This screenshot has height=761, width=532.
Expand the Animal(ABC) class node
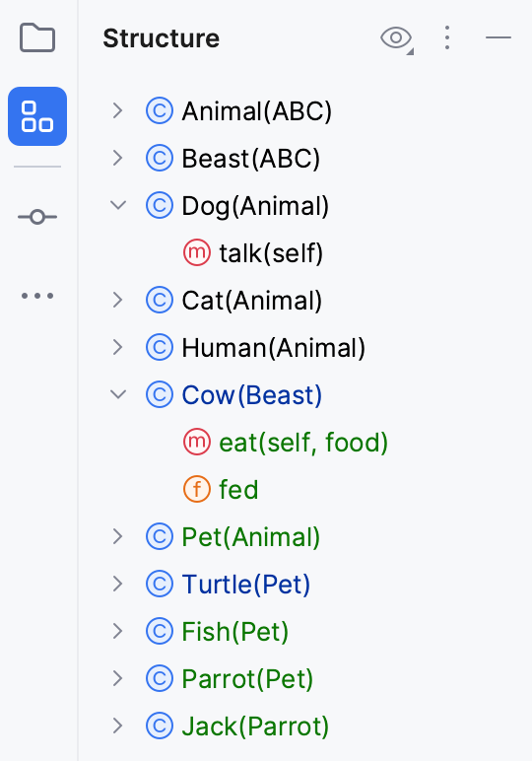point(117,110)
